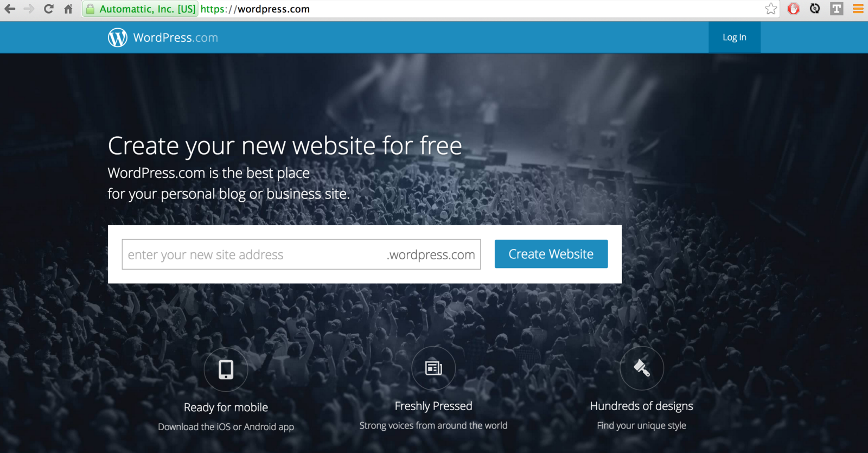The height and width of the screenshot is (453, 868).
Task: Click the browser forward arrow
Action: (29, 9)
